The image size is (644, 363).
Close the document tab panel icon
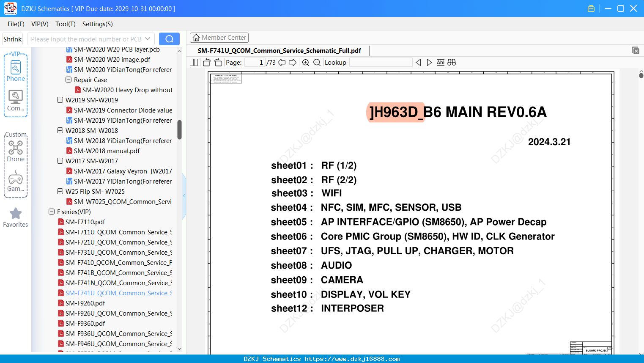coord(636,50)
